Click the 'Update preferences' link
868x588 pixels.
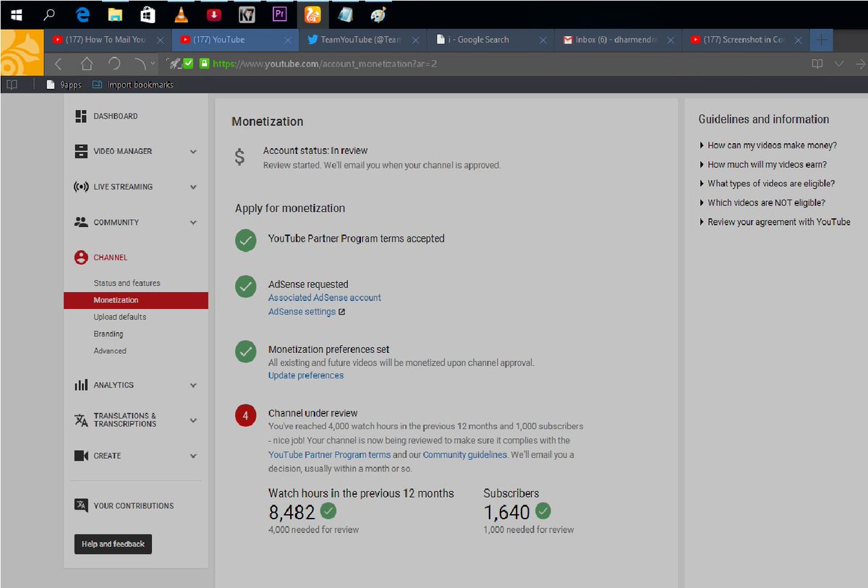click(306, 375)
